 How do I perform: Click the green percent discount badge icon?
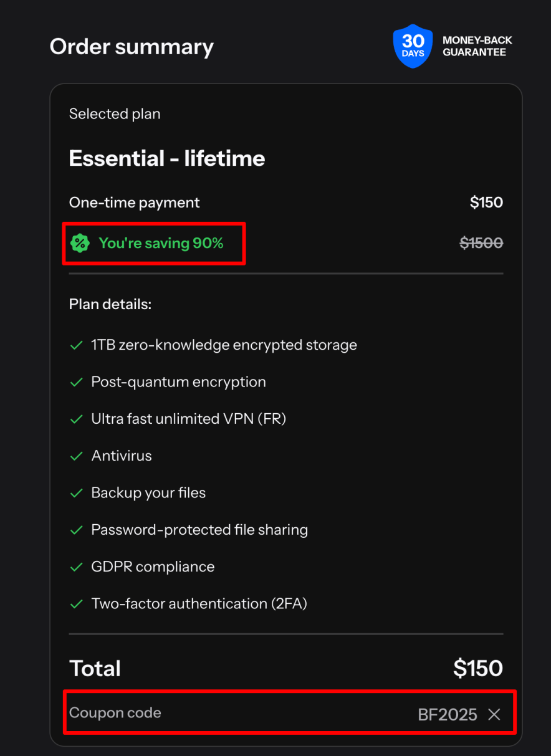point(80,243)
